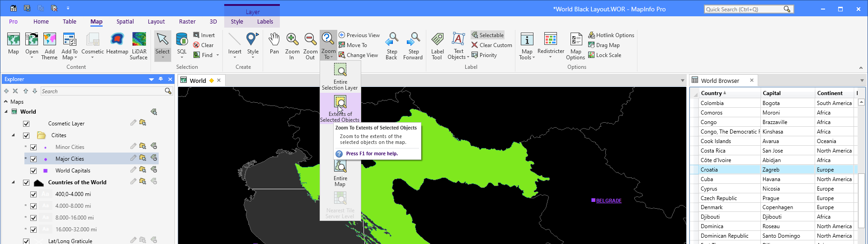868x244 pixels.
Task: Collapse the Citites group node
Action: coord(13,135)
